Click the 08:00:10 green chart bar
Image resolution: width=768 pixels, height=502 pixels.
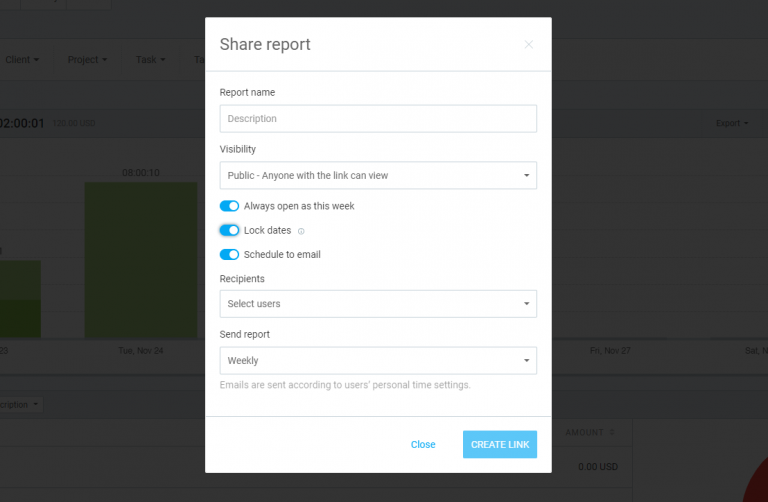140,258
